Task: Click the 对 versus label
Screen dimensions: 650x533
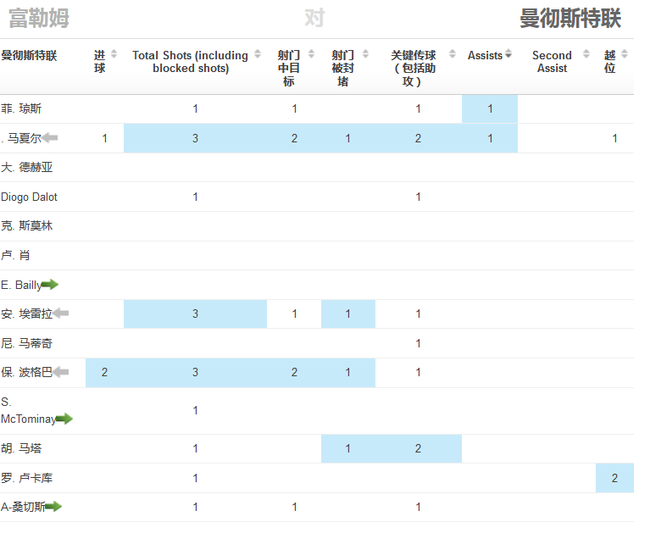Action: coord(314,19)
